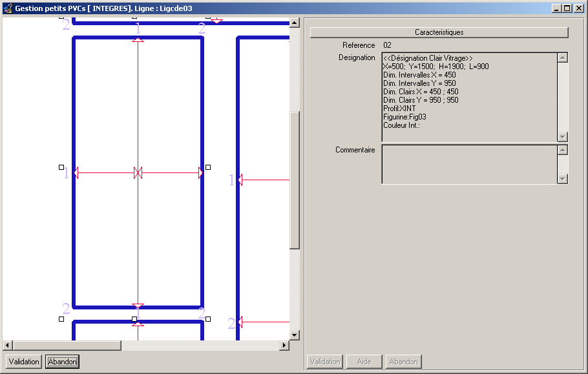588x374 pixels.
Task: Click the red marker where the glazing bars cross
Action: [x=138, y=172]
